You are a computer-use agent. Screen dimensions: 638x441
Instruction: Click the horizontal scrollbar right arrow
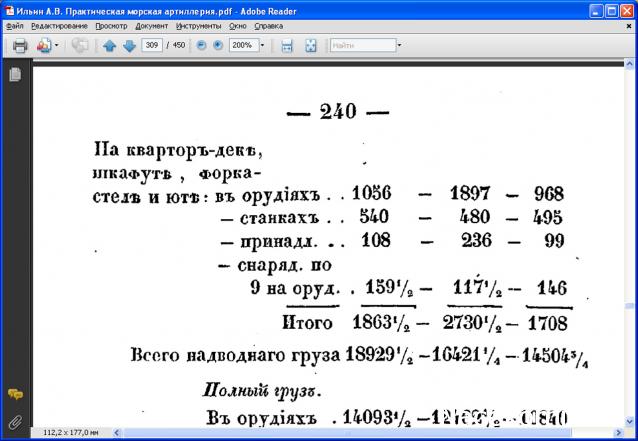[x=618, y=432]
